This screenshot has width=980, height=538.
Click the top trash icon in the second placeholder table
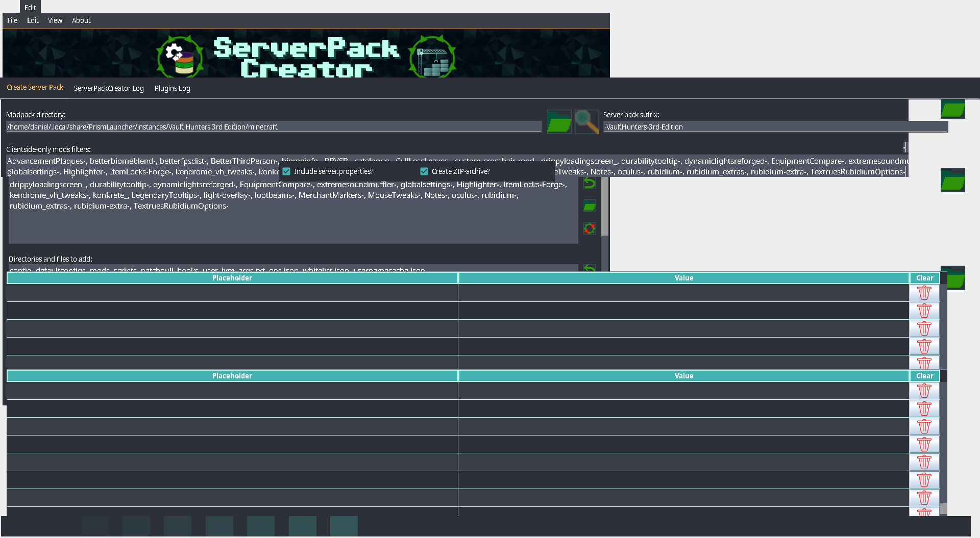point(924,391)
